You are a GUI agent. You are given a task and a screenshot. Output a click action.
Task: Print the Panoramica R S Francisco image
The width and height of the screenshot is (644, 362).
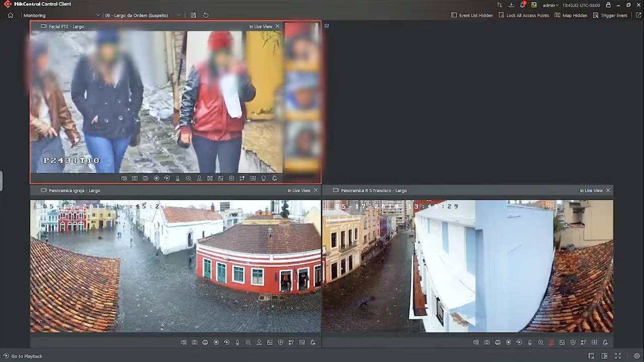click(497, 342)
